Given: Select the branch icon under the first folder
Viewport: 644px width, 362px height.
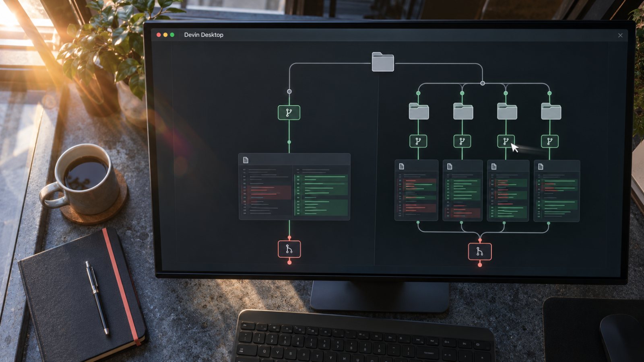Looking at the screenshot, I should point(418,141).
